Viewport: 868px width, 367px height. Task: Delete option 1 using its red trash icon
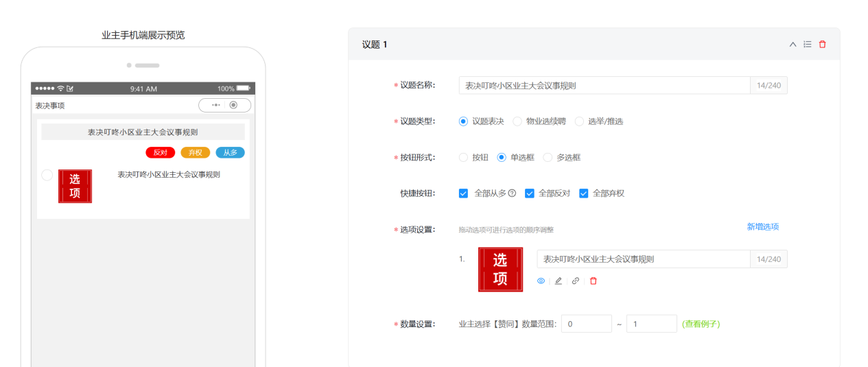594,281
